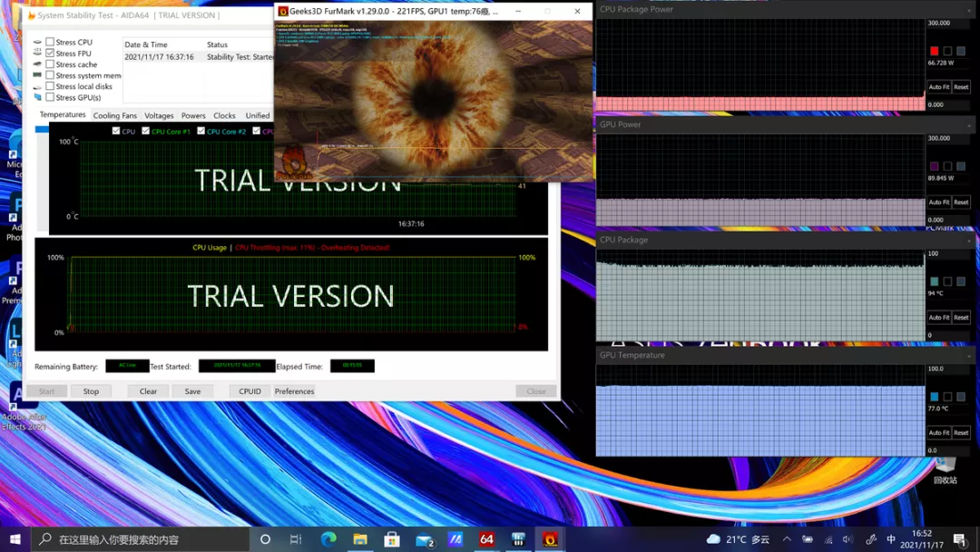Image resolution: width=980 pixels, height=552 pixels.
Task: Click the FurMark icon in the taskbar
Action: click(x=550, y=539)
